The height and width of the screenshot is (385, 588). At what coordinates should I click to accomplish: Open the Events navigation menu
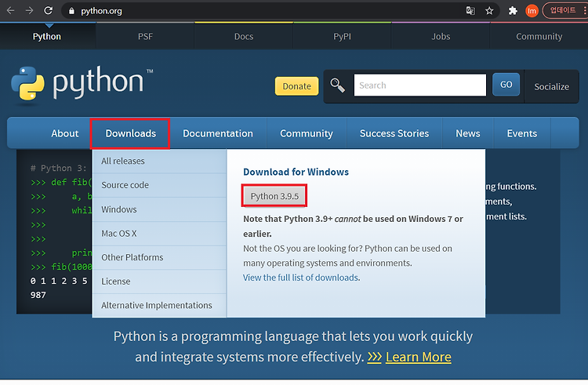pyautogui.click(x=521, y=133)
